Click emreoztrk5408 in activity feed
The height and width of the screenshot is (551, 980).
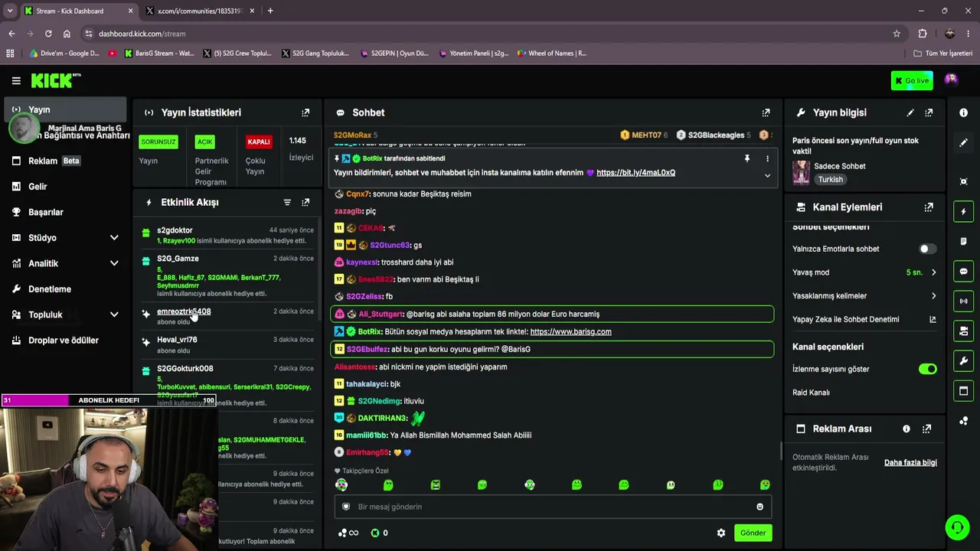click(x=184, y=311)
